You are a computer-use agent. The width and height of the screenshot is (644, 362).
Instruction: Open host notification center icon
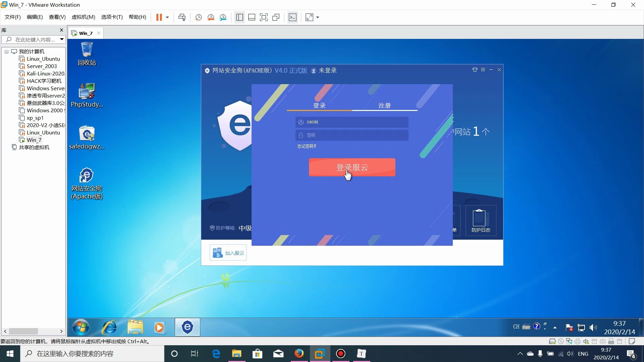(x=631, y=354)
